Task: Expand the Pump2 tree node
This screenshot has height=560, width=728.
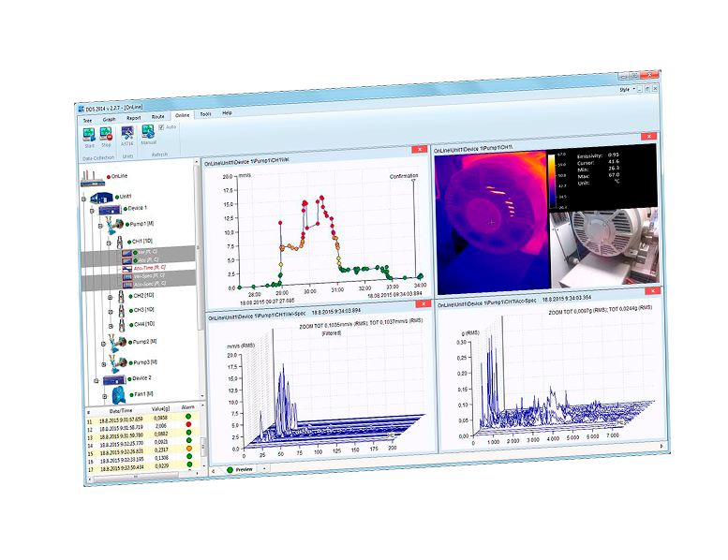Action: click(x=104, y=345)
